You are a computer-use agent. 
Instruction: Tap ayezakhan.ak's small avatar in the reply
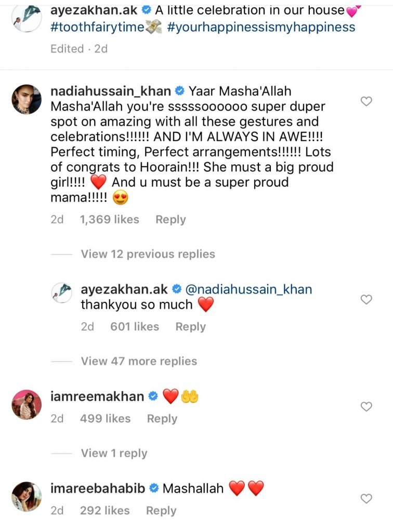tap(62, 292)
